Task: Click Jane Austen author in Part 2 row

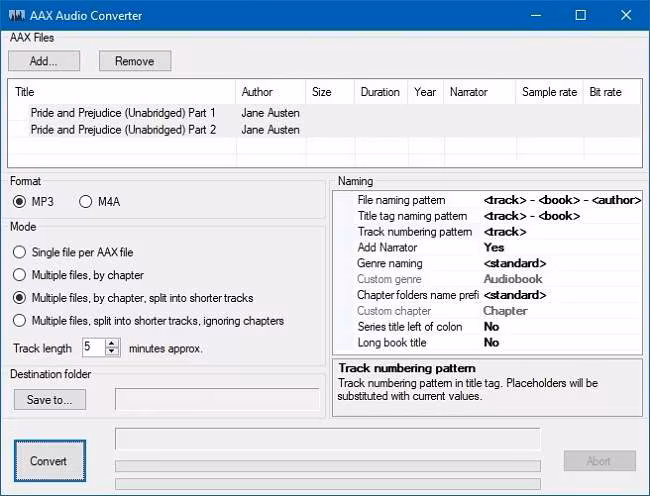Action: point(271,130)
